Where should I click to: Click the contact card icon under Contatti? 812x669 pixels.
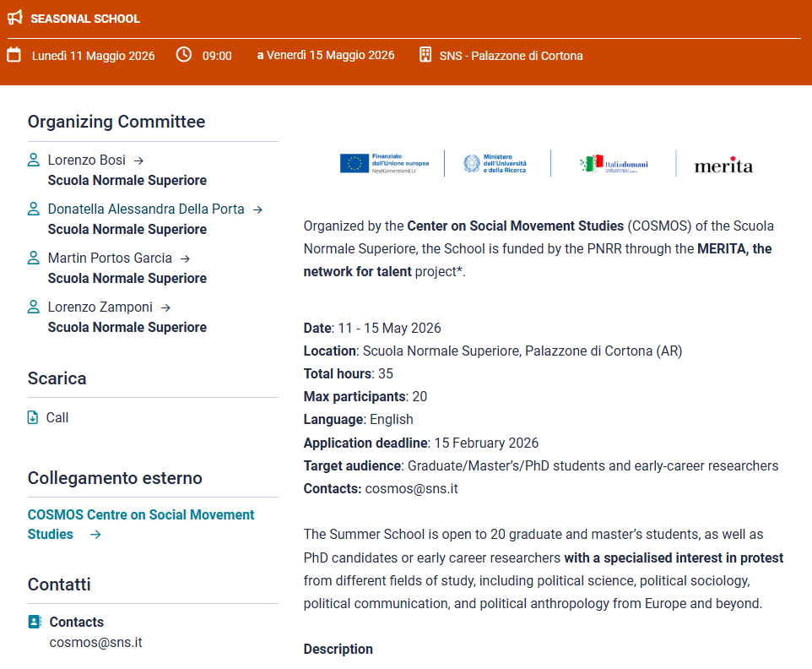pyautogui.click(x=35, y=622)
